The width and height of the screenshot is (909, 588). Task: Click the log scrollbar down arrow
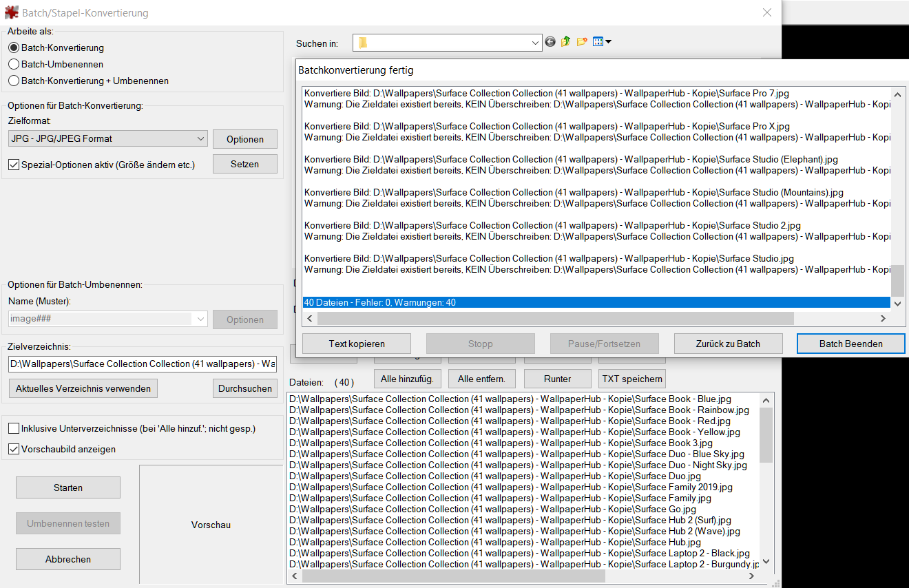(897, 303)
